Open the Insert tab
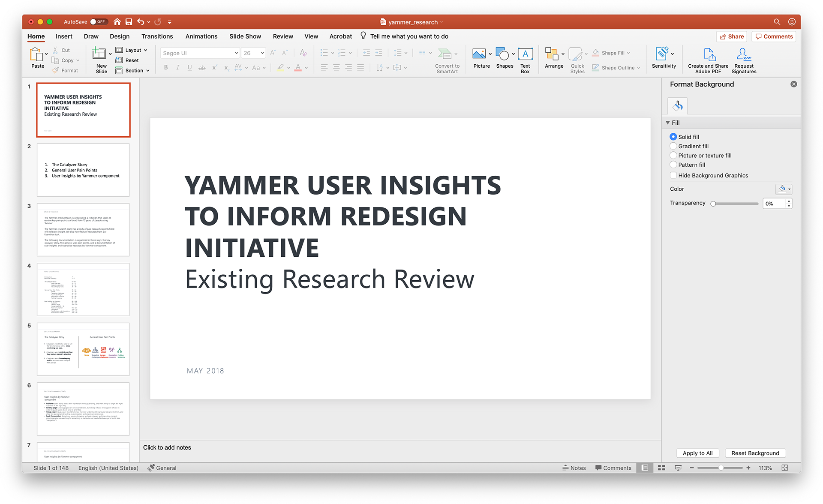 [64, 36]
